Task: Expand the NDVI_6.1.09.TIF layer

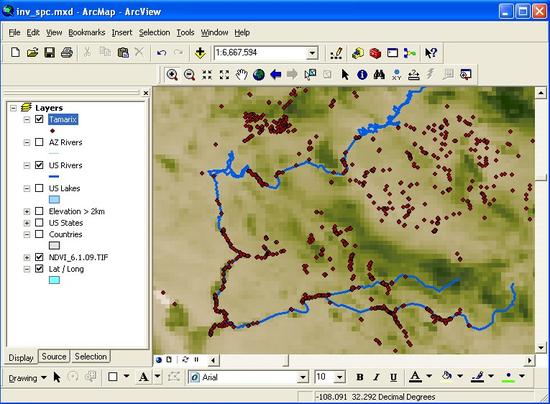Action: click(x=27, y=257)
